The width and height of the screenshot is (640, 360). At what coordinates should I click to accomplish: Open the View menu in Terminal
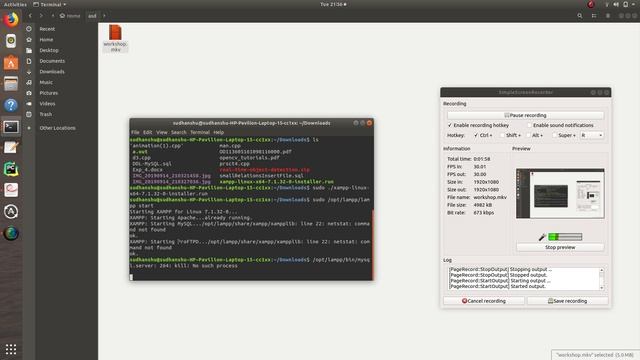(x=162, y=132)
